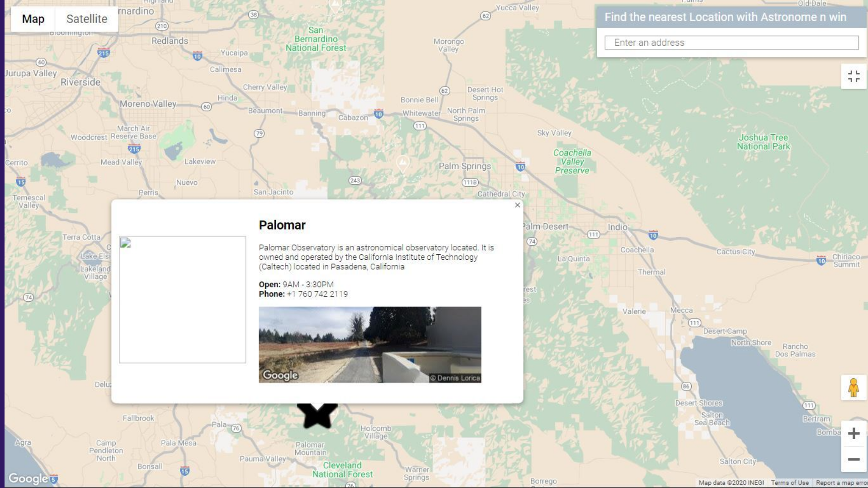This screenshot has height=488, width=868.
Task: Click the Palomar phone number text
Action: coord(317,294)
